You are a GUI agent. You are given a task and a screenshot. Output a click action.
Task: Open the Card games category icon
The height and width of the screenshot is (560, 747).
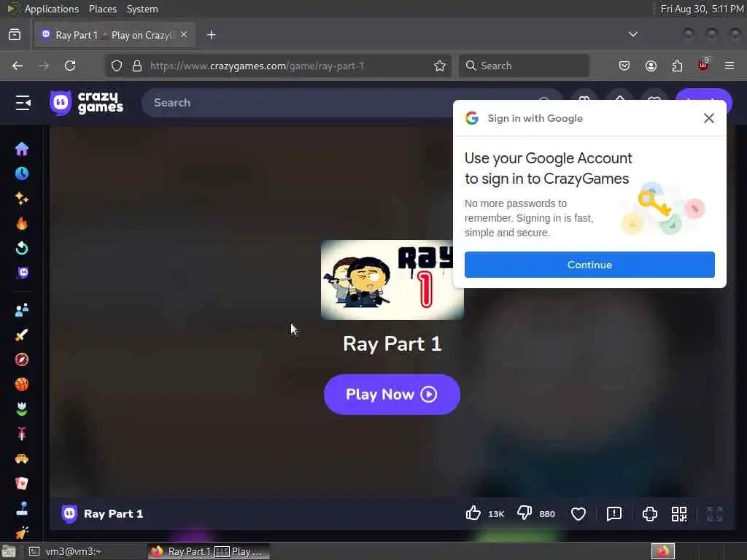(22, 483)
